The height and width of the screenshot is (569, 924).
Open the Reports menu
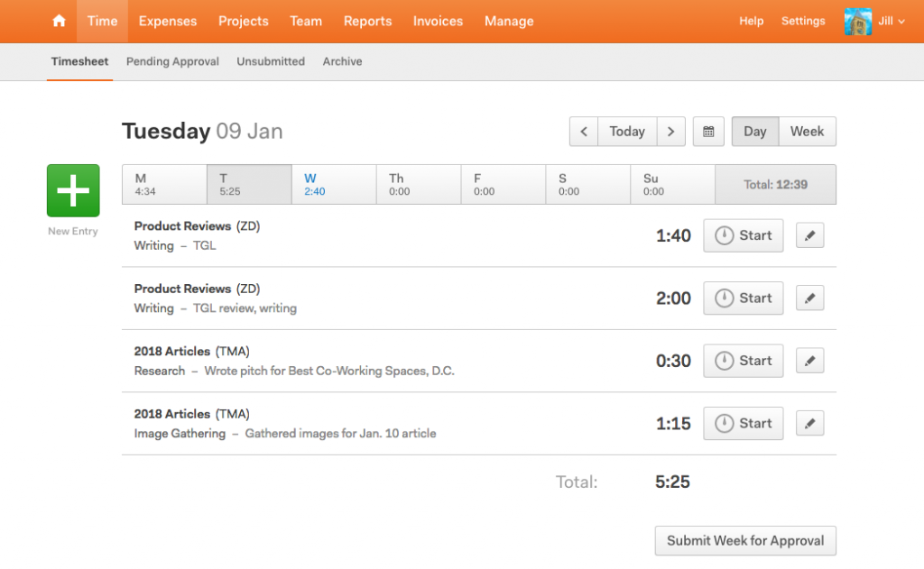pos(368,22)
